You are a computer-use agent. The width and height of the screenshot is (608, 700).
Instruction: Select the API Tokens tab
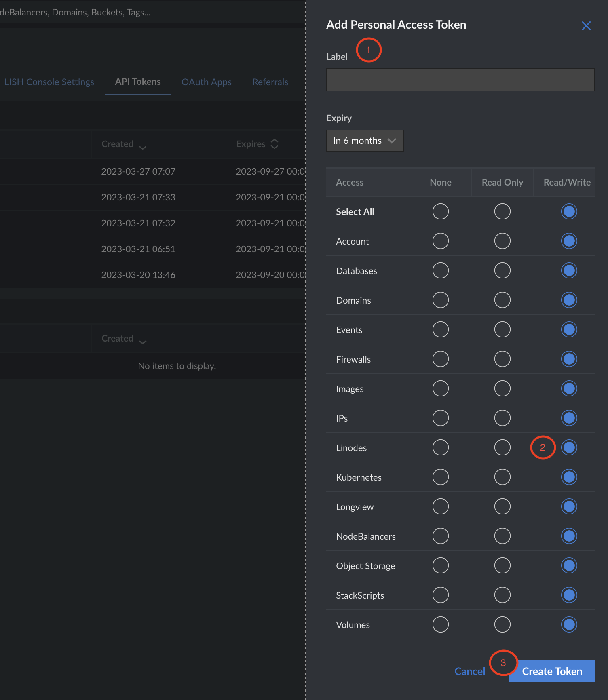[x=137, y=82]
